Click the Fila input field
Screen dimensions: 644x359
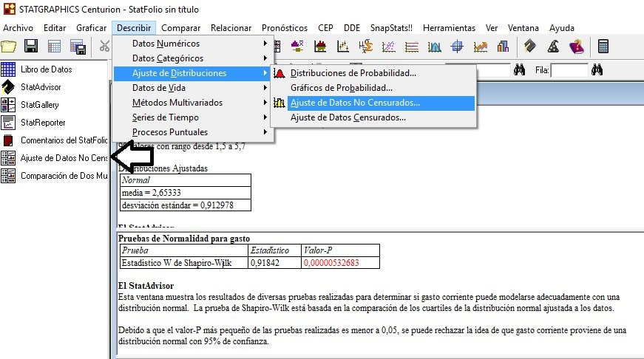coord(569,70)
